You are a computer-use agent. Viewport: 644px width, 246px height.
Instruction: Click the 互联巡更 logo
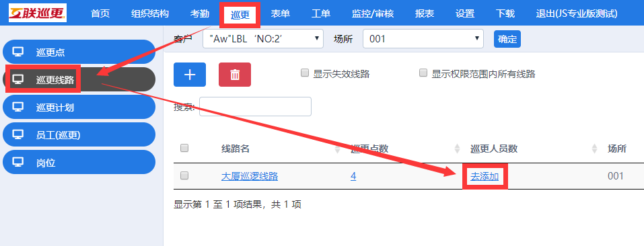click(38, 13)
